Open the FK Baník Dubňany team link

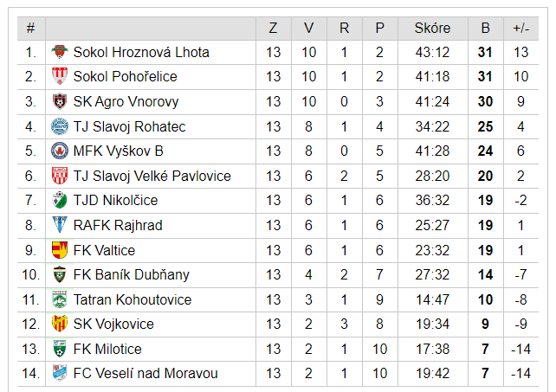coord(131,275)
